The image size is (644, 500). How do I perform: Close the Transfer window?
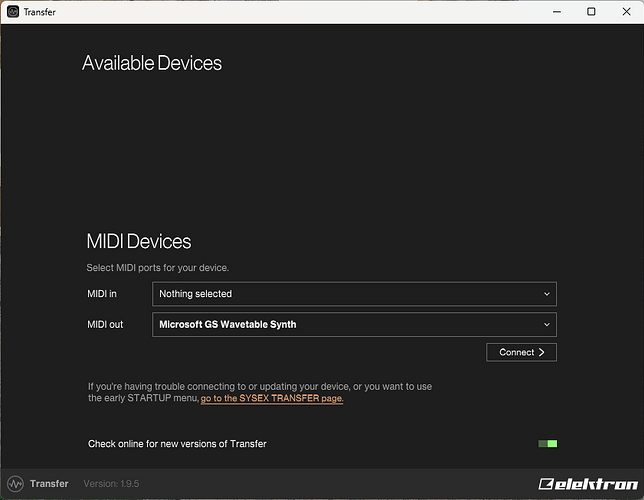click(x=625, y=12)
